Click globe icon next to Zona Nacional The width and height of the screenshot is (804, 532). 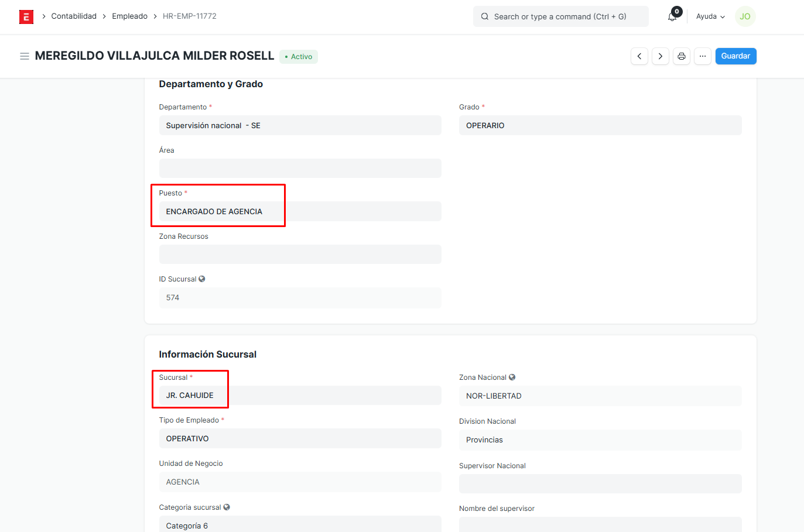(512, 377)
